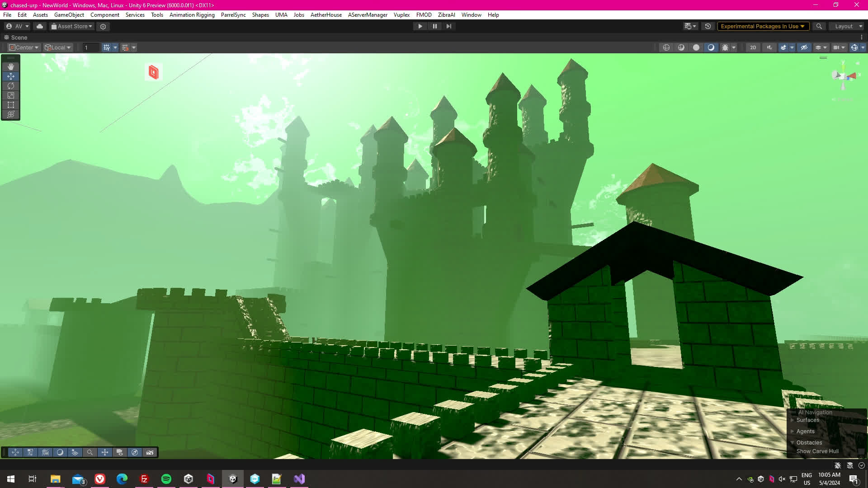Open the Layout dropdown

point(846,26)
